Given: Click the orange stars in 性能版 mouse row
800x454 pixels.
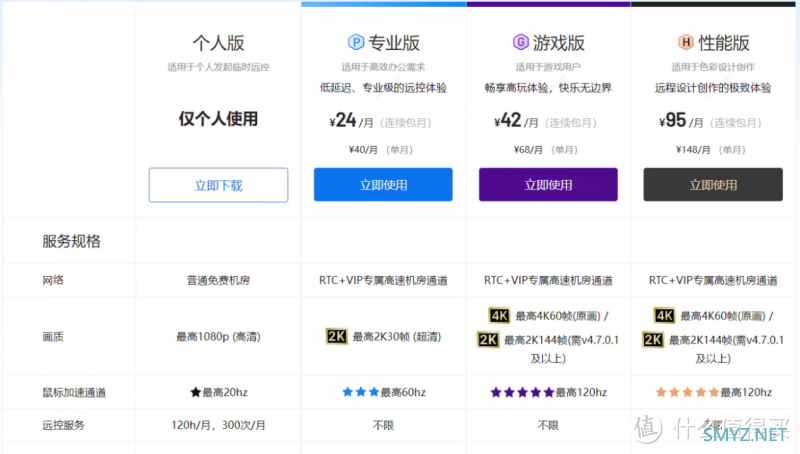Looking at the screenshot, I should (687, 392).
